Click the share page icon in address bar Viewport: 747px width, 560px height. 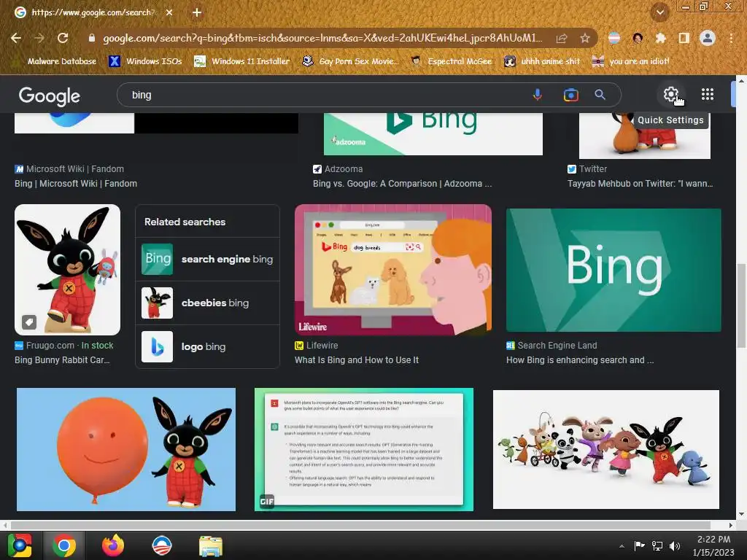[x=562, y=38]
